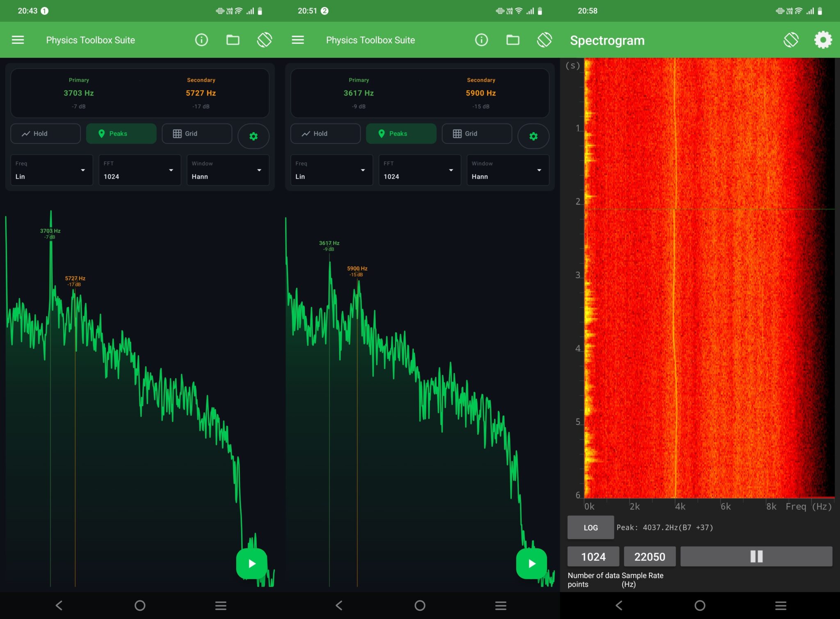Viewport: 840px width, 619px height.
Task: Toggle Hold in the left analyzer screen
Action: [46, 134]
